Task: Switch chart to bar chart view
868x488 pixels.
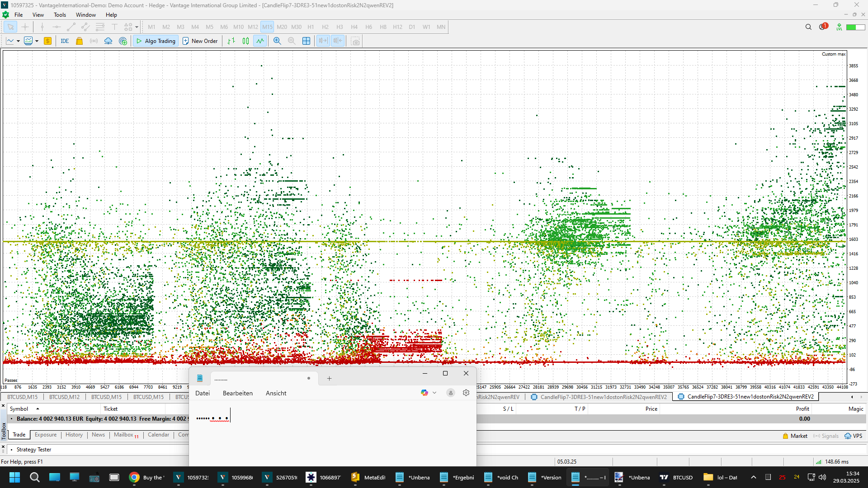Action: 231,41
